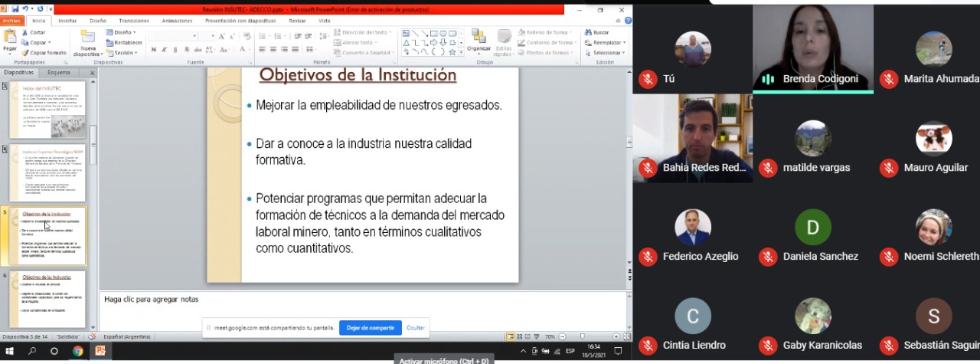The height and width of the screenshot is (364, 980).
Task: Click the Buscar binoculars icon
Action: (x=586, y=32)
